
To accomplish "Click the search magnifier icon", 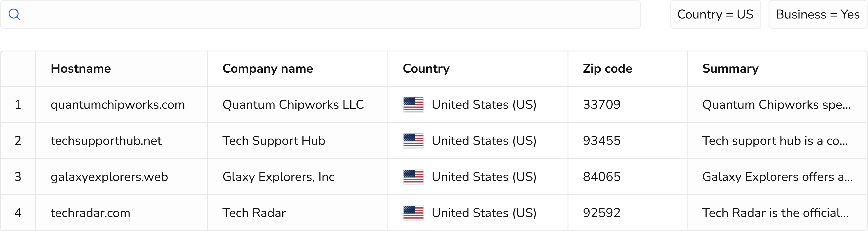I will click(14, 14).
